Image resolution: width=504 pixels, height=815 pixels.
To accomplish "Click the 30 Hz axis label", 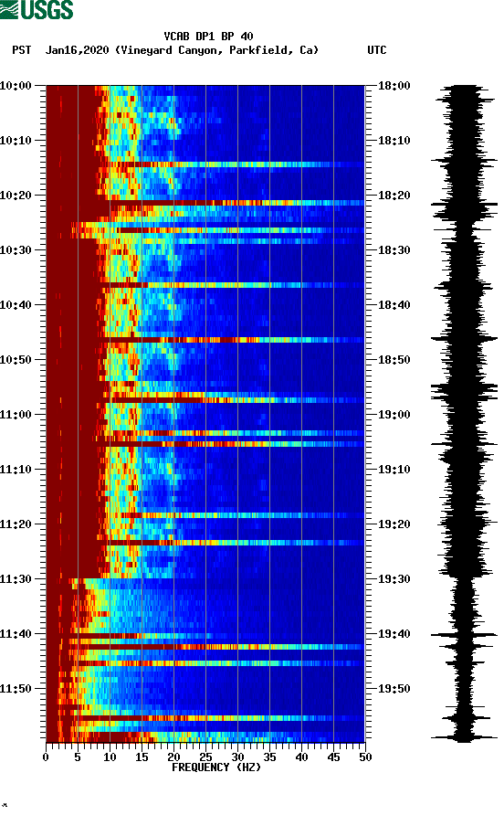I will click(237, 757).
